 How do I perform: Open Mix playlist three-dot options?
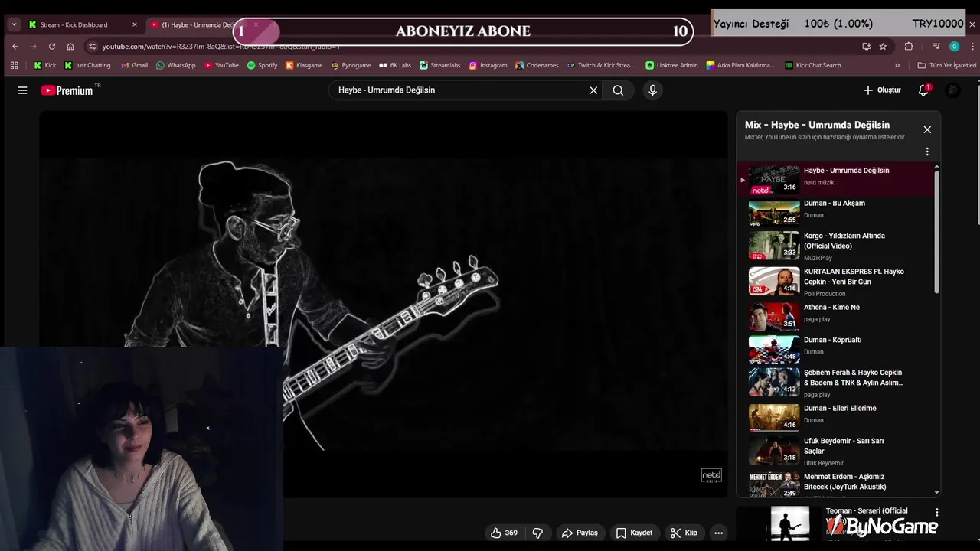927,152
